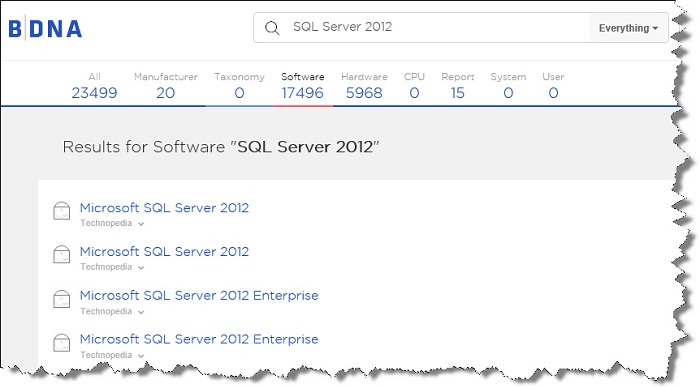Open the Hardware tab showing 5968
Image resolution: width=700 pixels, height=388 pixels.
pos(364,86)
